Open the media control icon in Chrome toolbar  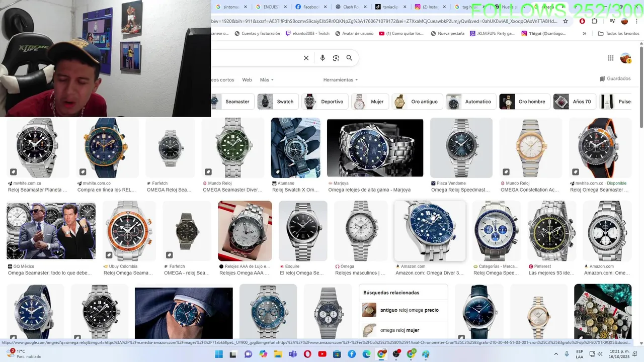pyautogui.click(x=612, y=21)
